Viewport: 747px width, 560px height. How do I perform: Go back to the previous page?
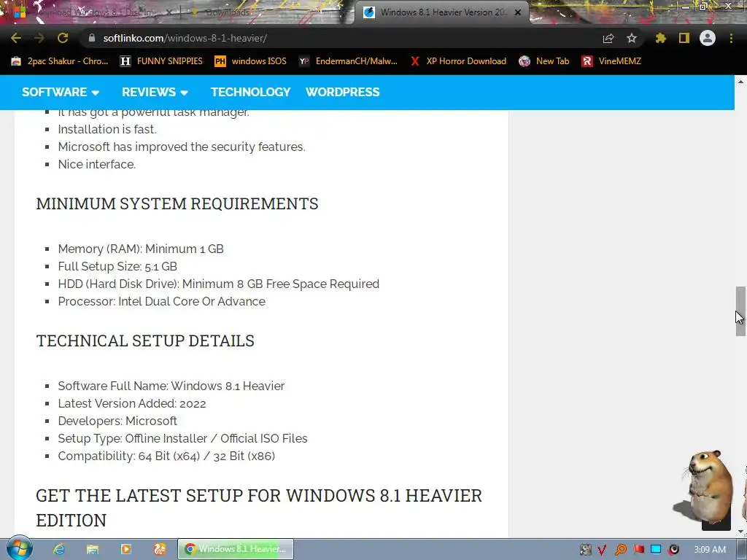coord(16,38)
